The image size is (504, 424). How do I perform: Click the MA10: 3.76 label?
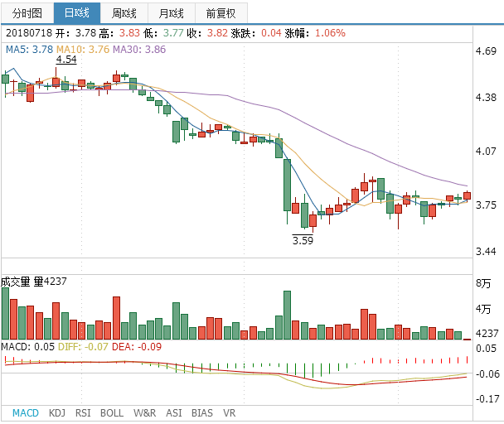[83, 50]
